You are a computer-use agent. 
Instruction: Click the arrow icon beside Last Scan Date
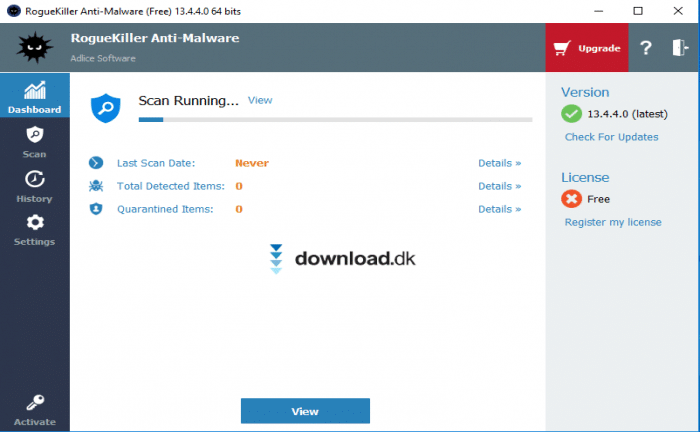point(96,163)
